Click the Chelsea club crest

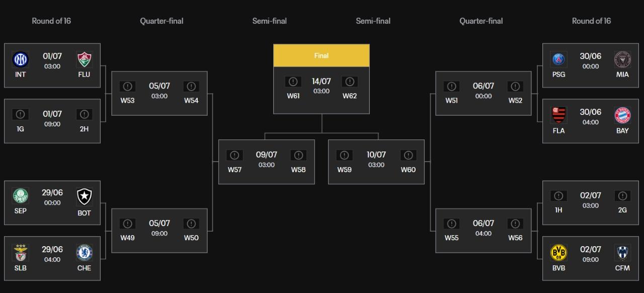pos(84,253)
